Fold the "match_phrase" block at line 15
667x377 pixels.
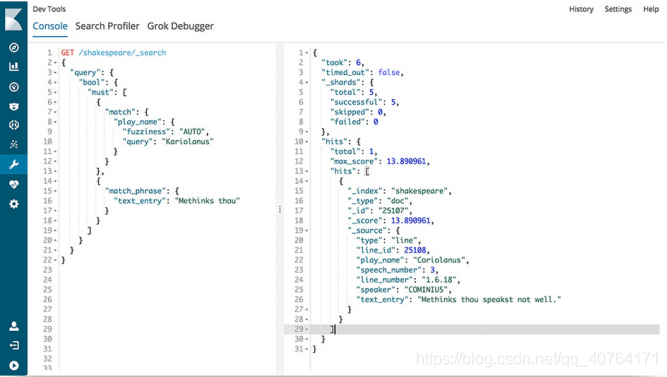click(x=55, y=191)
